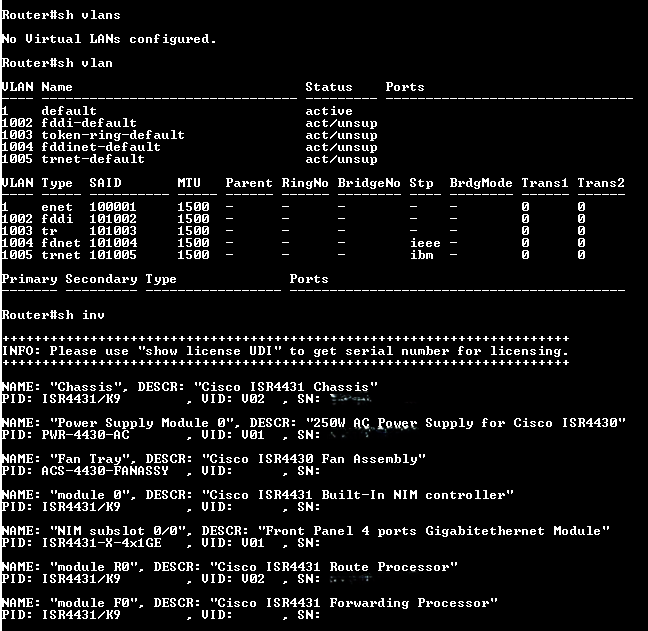Click the 'BridgeNo' column header
The height and width of the screenshot is (631, 648).
click(369, 183)
